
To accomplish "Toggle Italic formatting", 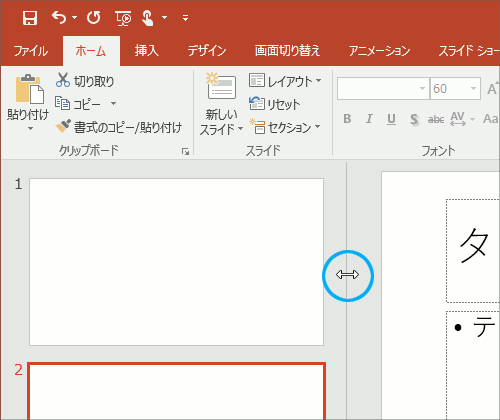I will pyautogui.click(x=369, y=119).
